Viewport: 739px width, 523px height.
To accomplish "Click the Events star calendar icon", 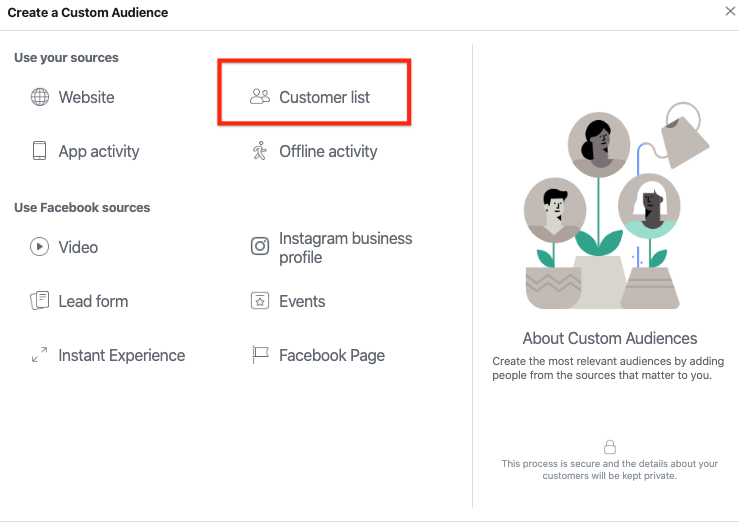I will (260, 301).
